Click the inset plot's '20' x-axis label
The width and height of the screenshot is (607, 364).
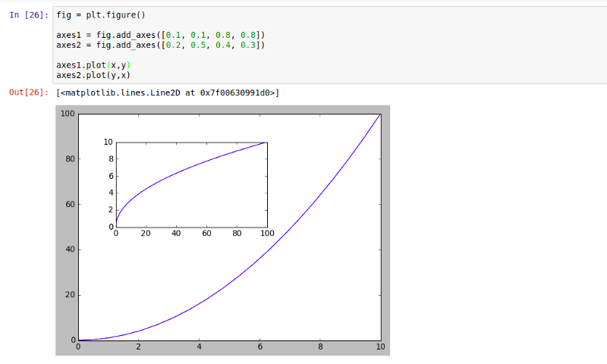coord(146,234)
